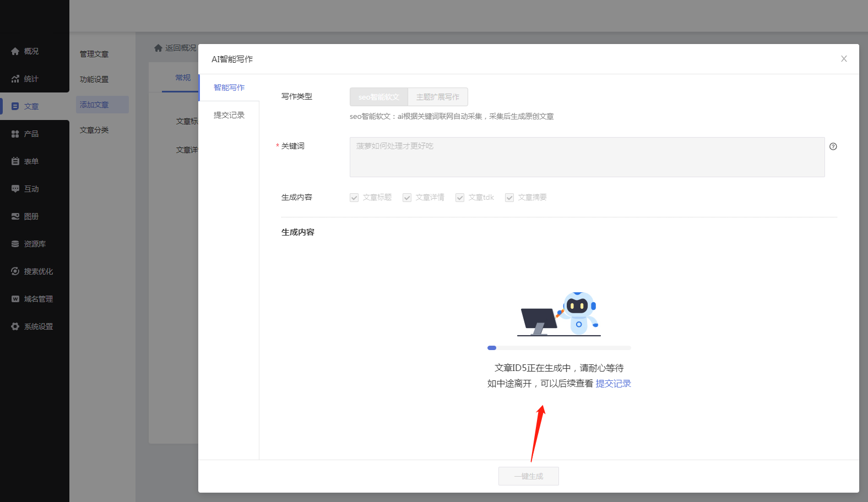Screen dimensions: 868x502
Task: Toggle the 文章详情 checkbox
Action: pyautogui.click(x=407, y=198)
